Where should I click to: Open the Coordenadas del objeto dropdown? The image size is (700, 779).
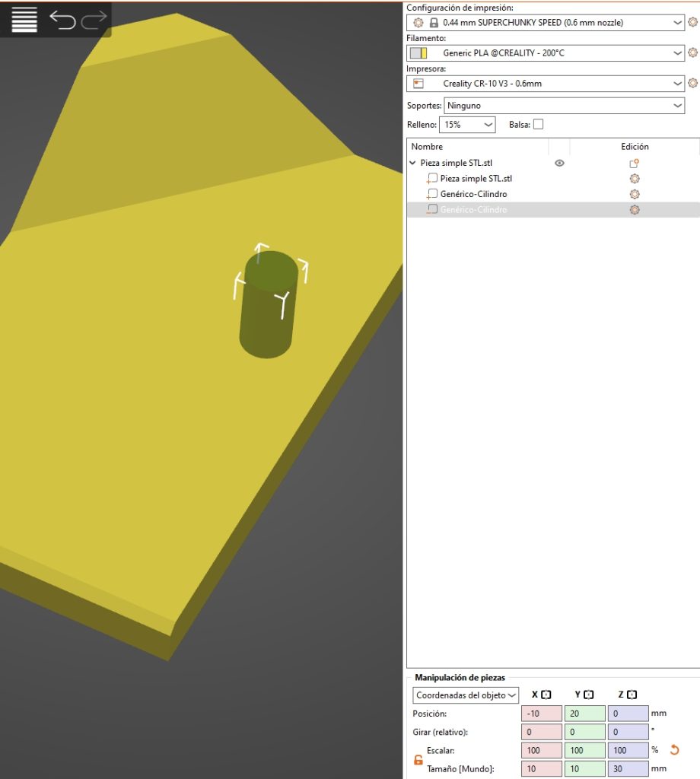[466, 695]
